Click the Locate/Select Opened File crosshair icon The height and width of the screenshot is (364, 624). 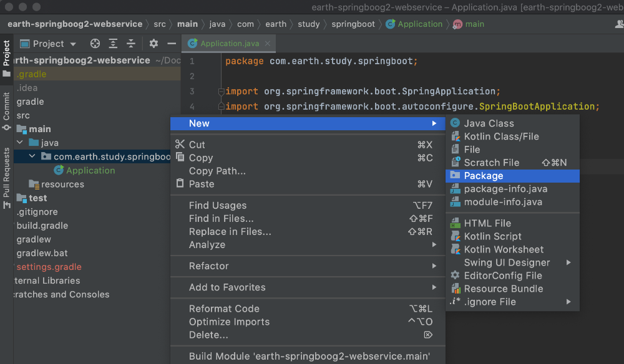click(95, 43)
